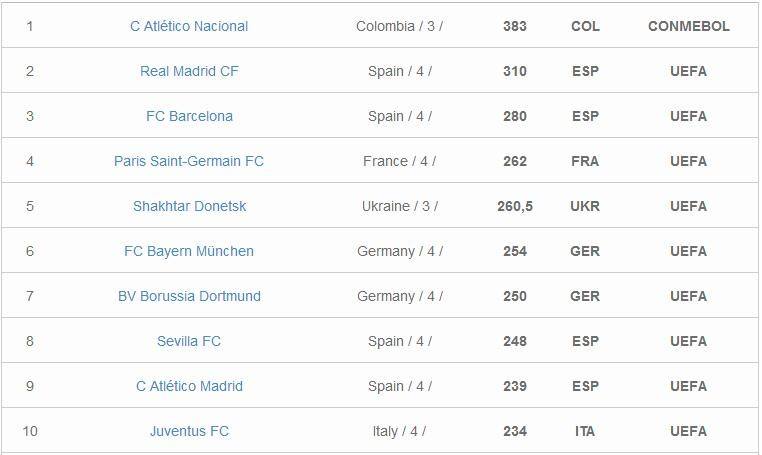The height and width of the screenshot is (455, 762).
Task: Open FC Bayern München club page
Action: (189, 251)
